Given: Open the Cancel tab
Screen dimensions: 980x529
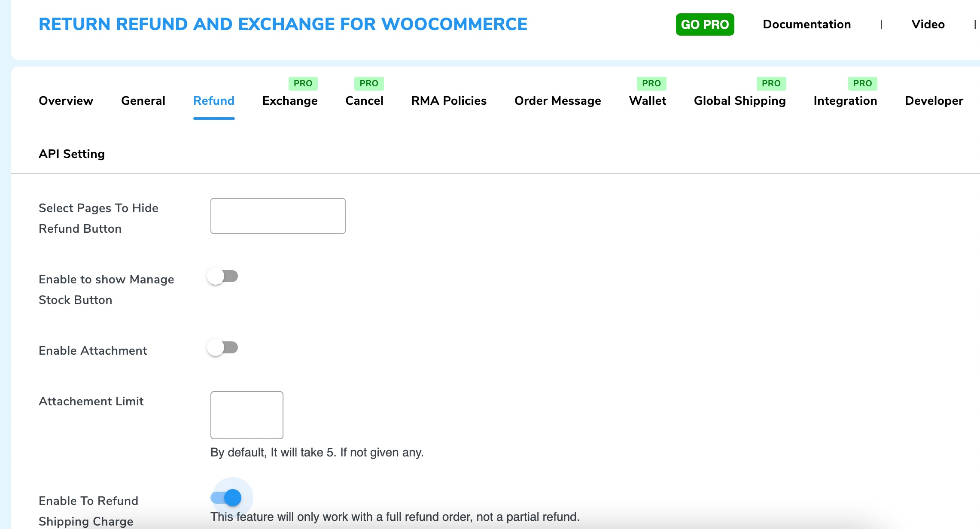Looking at the screenshot, I should click(364, 100).
